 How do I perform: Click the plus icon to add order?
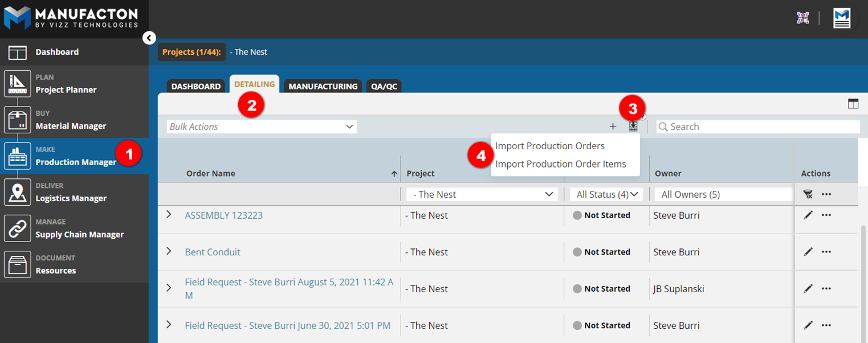click(x=613, y=126)
